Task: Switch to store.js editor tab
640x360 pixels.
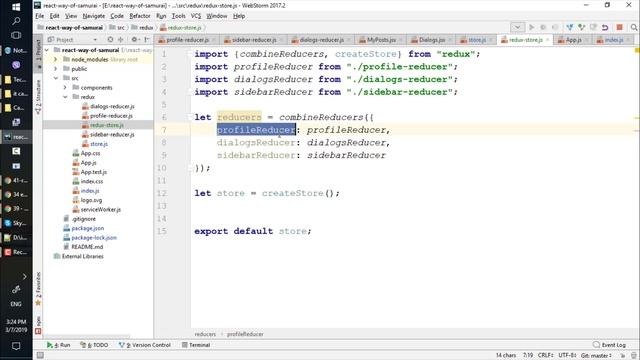Action: tap(476, 40)
